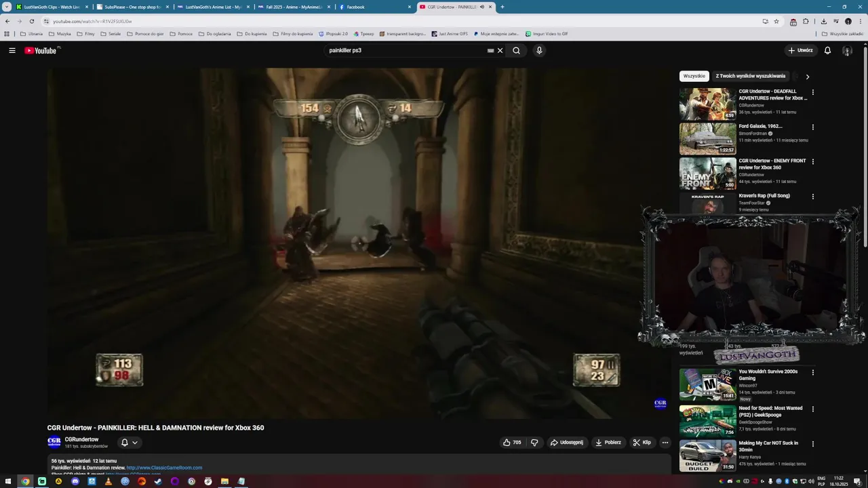
Task: Show next filter chips with arrow
Action: [x=807, y=77]
